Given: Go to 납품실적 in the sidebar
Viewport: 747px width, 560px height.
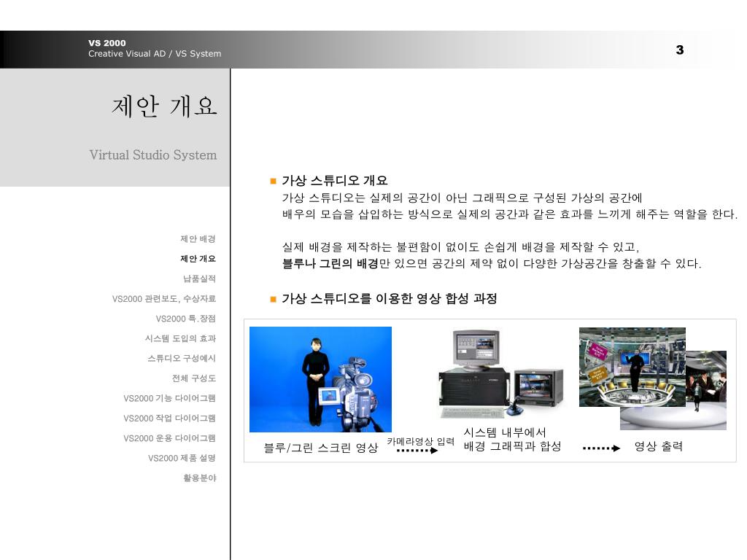Looking at the screenshot, I should (200, 279).
